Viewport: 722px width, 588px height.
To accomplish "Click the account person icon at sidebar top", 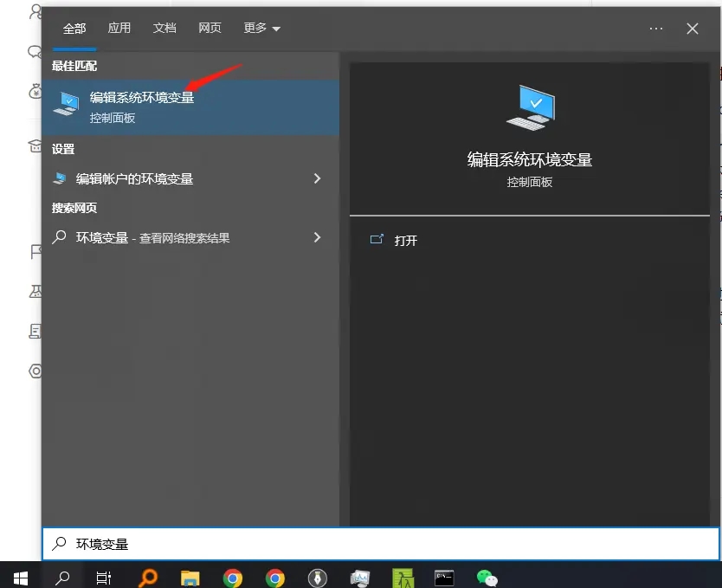I will click(x=35, y=12).
